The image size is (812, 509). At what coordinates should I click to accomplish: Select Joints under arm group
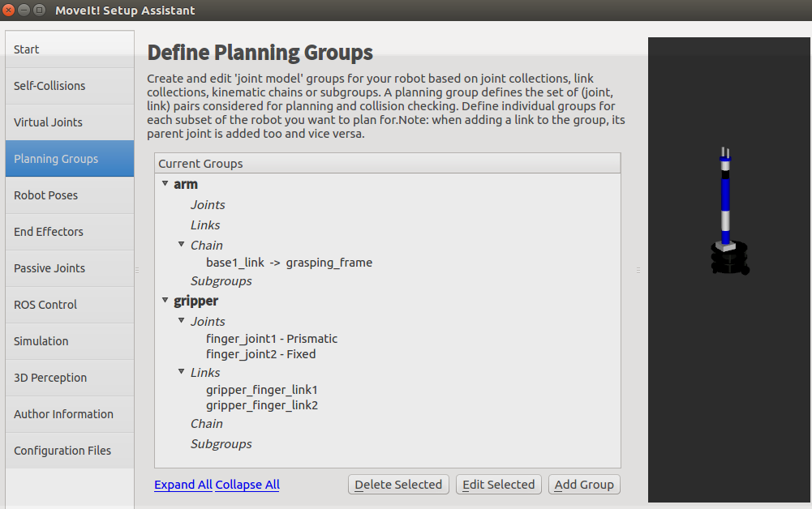[x=208, y=205]
